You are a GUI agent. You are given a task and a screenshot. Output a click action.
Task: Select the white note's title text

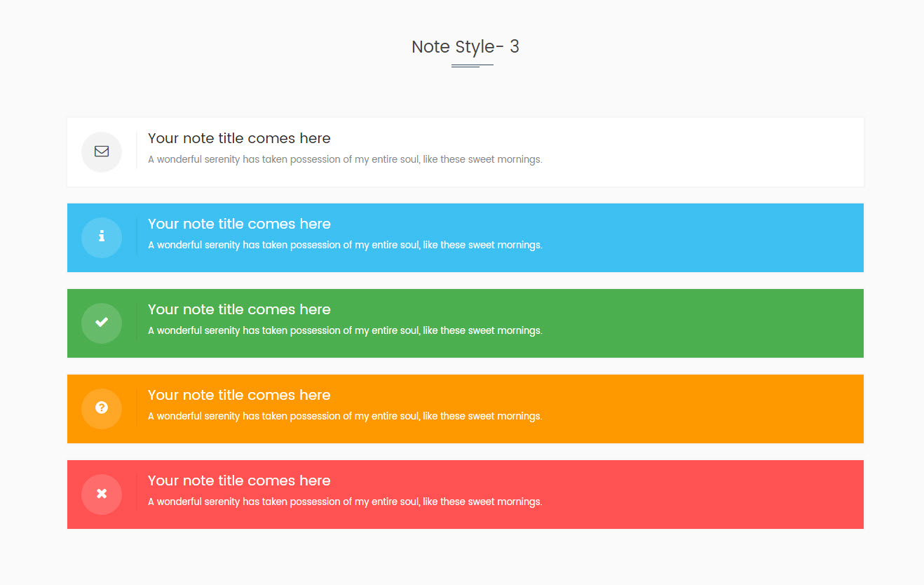pos(239,138)
